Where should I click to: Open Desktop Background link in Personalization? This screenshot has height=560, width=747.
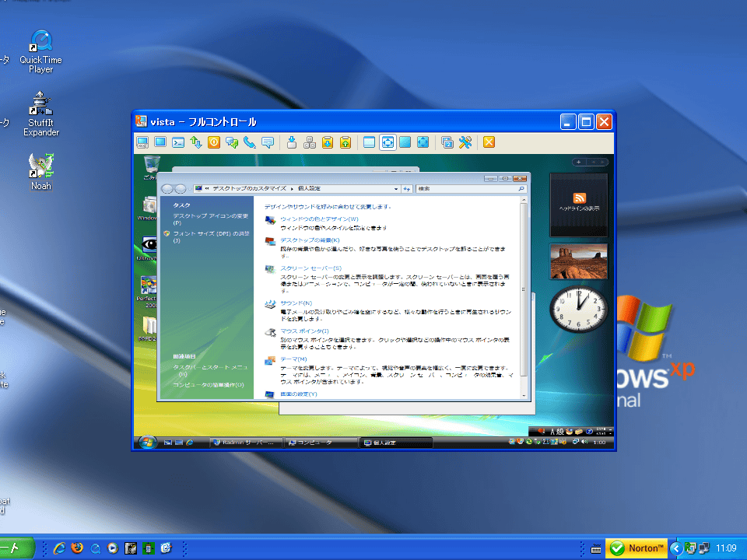click(x=310, y=240)
